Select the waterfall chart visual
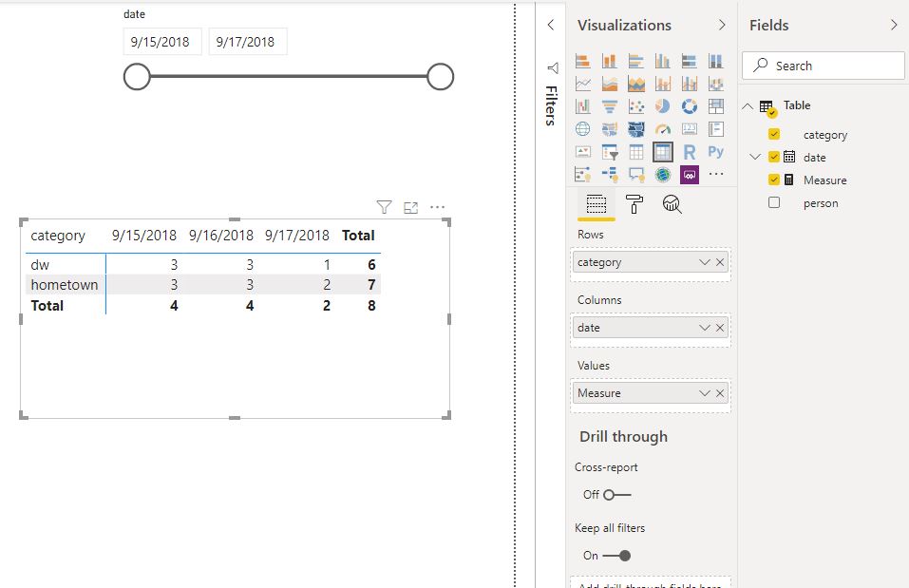The width and height of the screenshot is (909, 588). pos(582,106)
